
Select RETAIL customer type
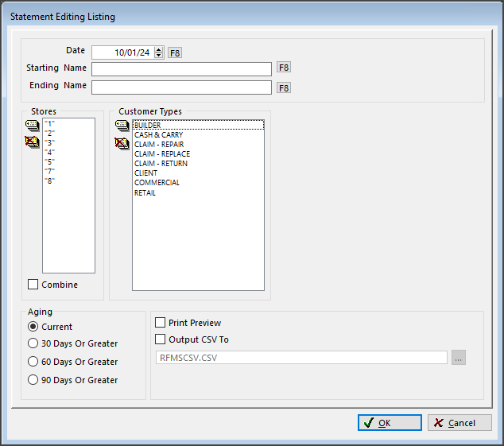(198, 193)
